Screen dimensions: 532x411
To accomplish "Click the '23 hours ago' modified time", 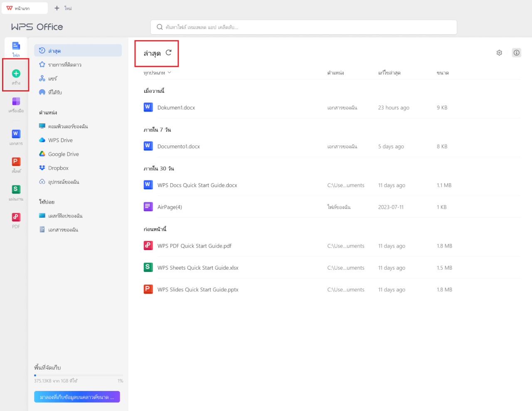I will tap(394, 108).
